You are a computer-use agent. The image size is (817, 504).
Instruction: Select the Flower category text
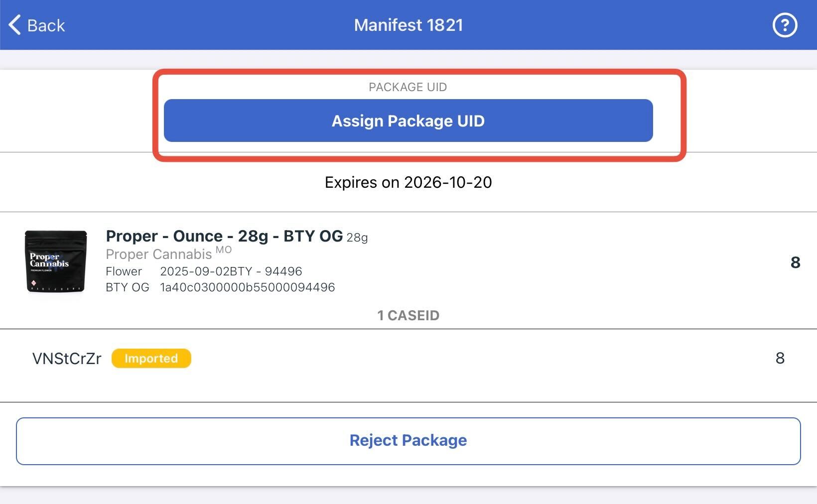[x=124, y=271]
